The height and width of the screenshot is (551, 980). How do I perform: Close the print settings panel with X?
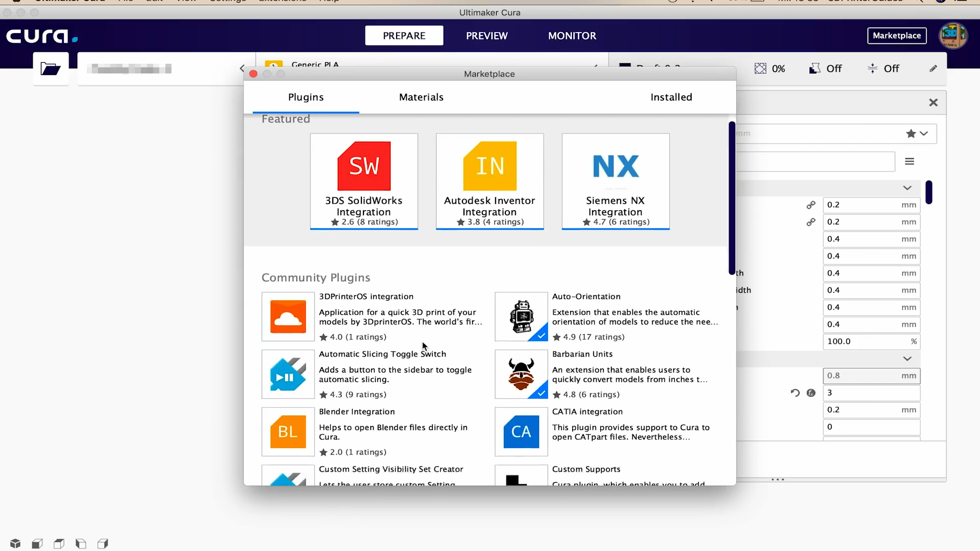tap(934, 103)
